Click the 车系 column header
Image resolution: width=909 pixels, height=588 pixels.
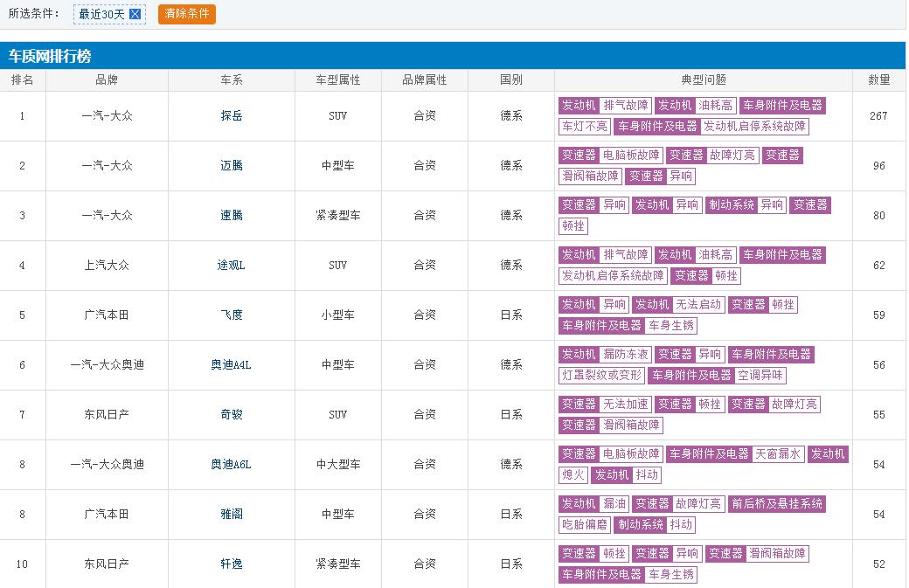click(x=232, y=80)
